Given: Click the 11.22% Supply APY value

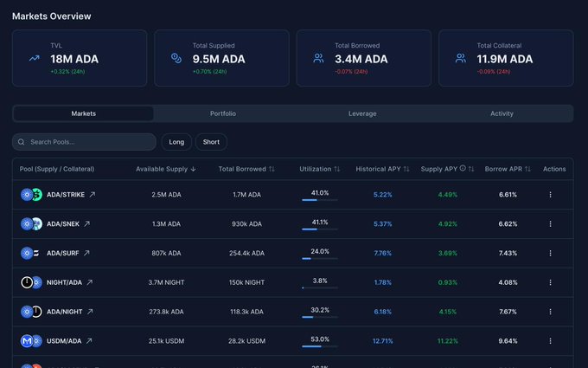Looking at the screenshot, I should pyautogui.click(x=448, y=341).
